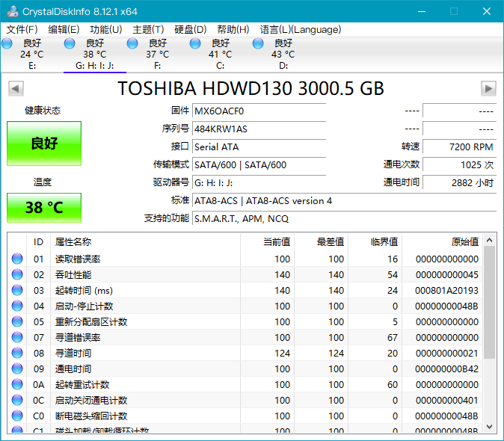Select the G: H: I: J: disk tab
This screenshot has width=504, height=441.
(x=95, y=55)
